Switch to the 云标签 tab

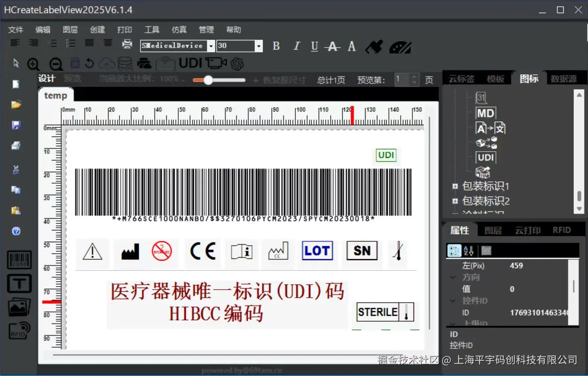pos(462,79)
